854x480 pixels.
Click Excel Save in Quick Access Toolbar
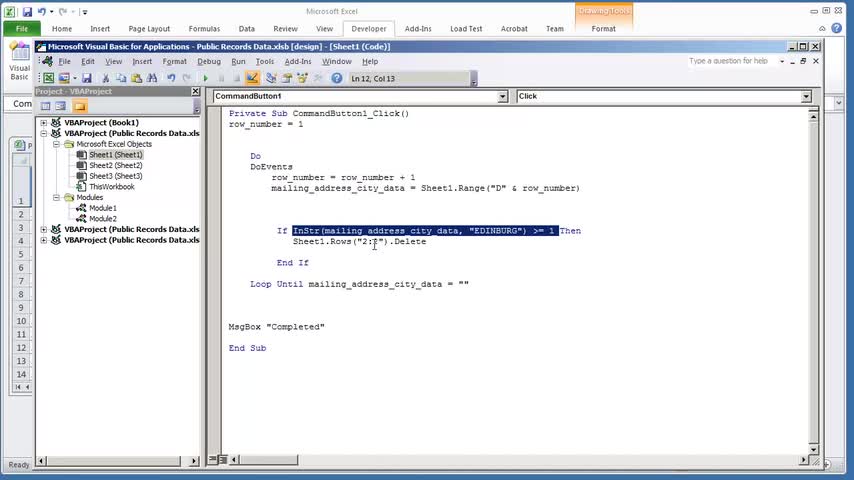27,11
